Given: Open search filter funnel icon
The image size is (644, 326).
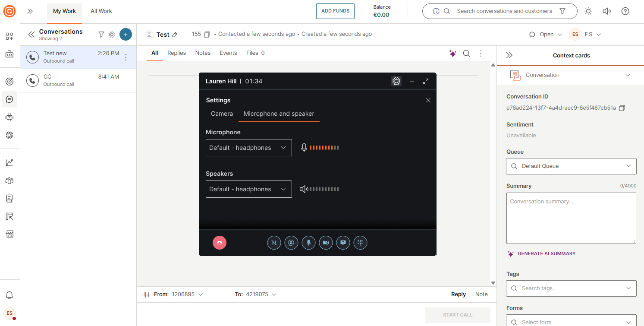Looking at the screenshot, I should click(562, 11).
